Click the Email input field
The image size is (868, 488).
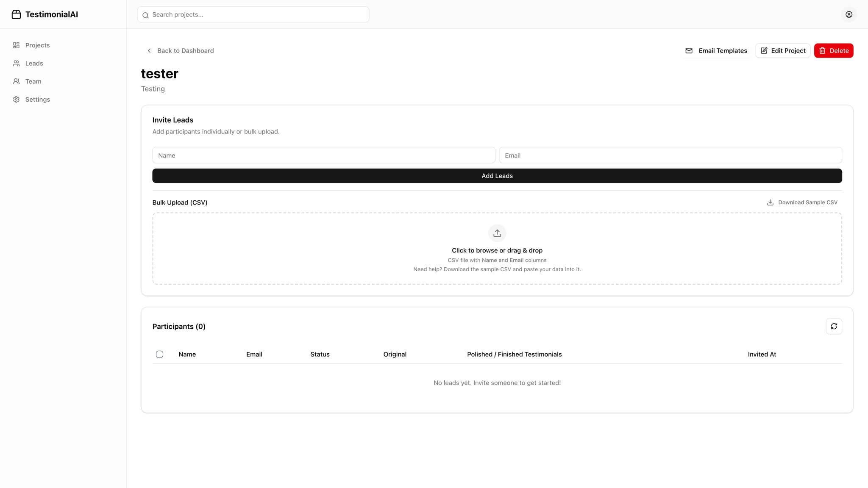click(670, 155)
